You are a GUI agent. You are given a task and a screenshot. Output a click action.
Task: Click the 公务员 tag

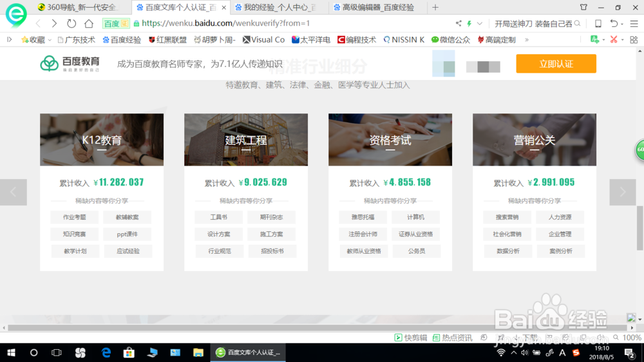coord(417,251)
